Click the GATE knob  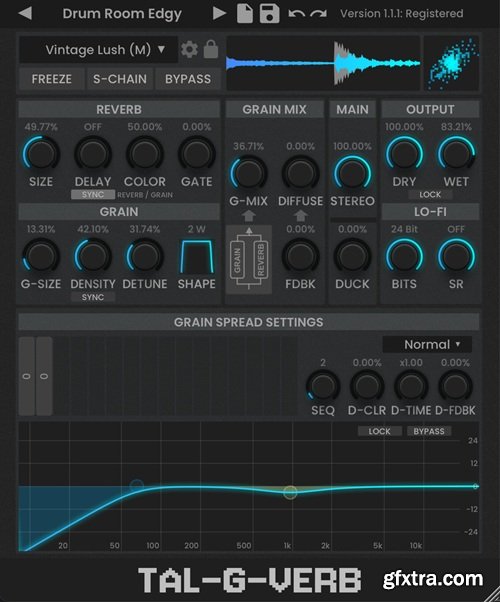[197, 154]
